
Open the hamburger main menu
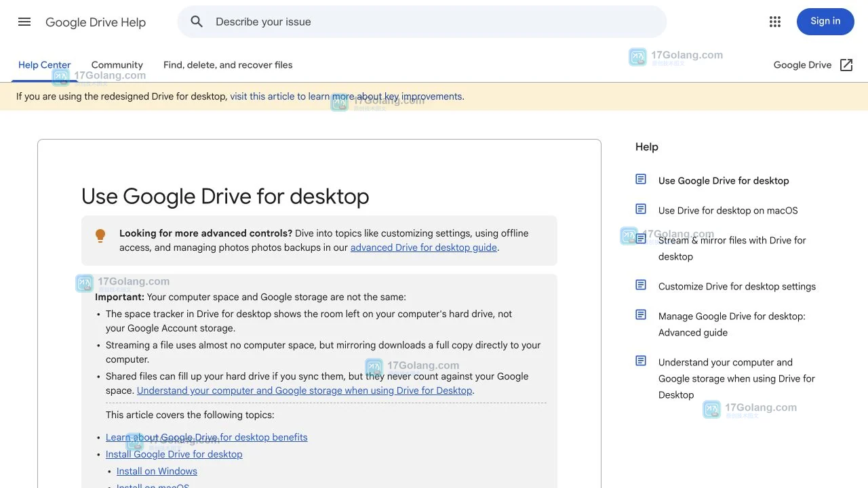coord(24,22)
